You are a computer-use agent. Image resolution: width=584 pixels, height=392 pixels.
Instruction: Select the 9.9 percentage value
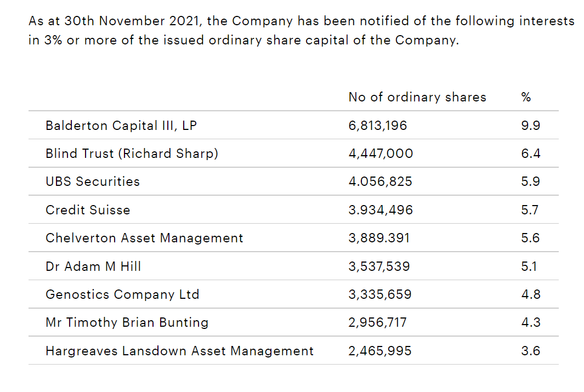[531, 126]
